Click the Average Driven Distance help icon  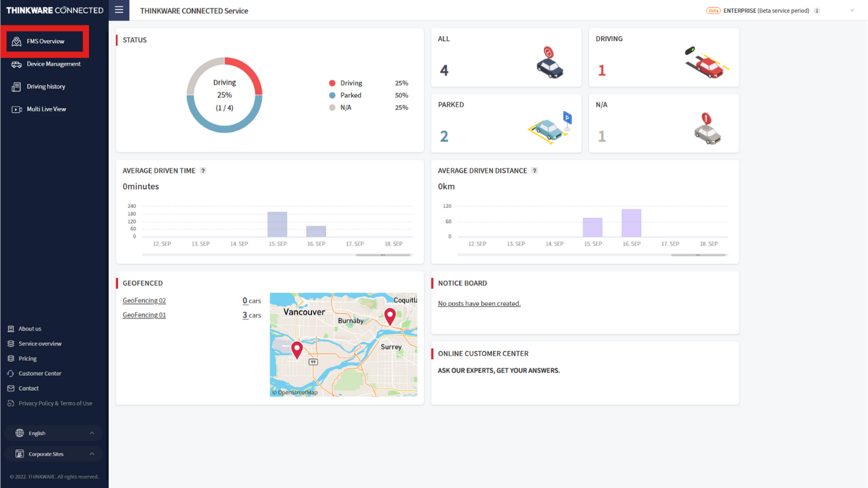(x=534, y=171)
